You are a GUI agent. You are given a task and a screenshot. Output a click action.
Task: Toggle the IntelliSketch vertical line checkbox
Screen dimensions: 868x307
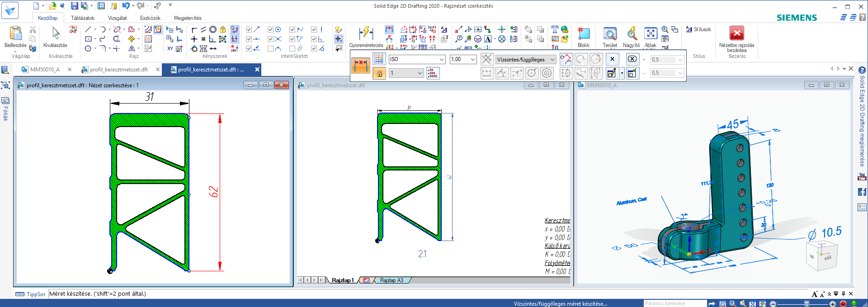click(314, 29)
